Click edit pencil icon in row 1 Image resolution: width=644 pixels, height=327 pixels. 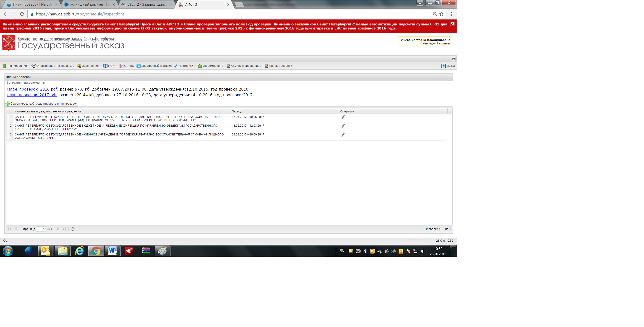point(342,117)
